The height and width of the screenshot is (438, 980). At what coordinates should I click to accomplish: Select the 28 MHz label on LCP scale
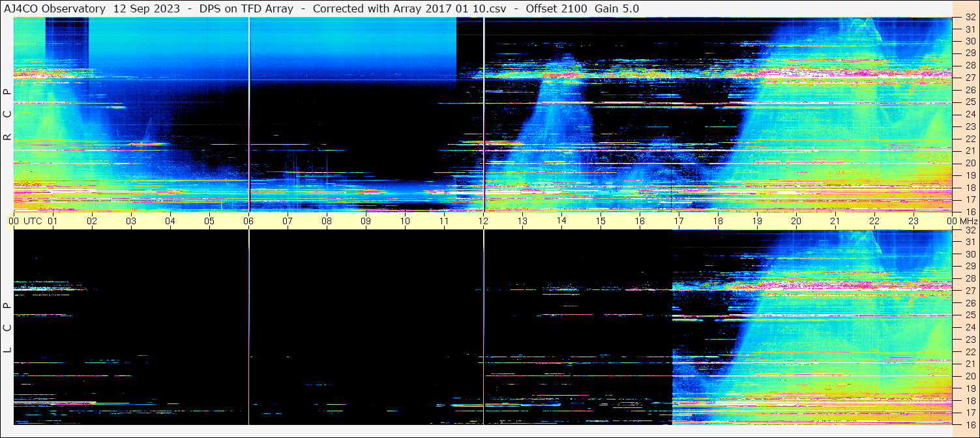(x=970, y=279)
